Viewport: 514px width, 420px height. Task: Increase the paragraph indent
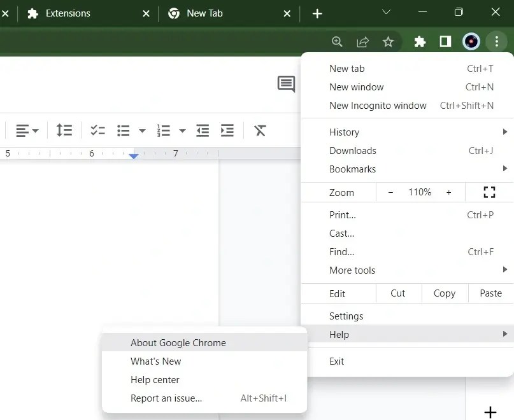point(227,130)
